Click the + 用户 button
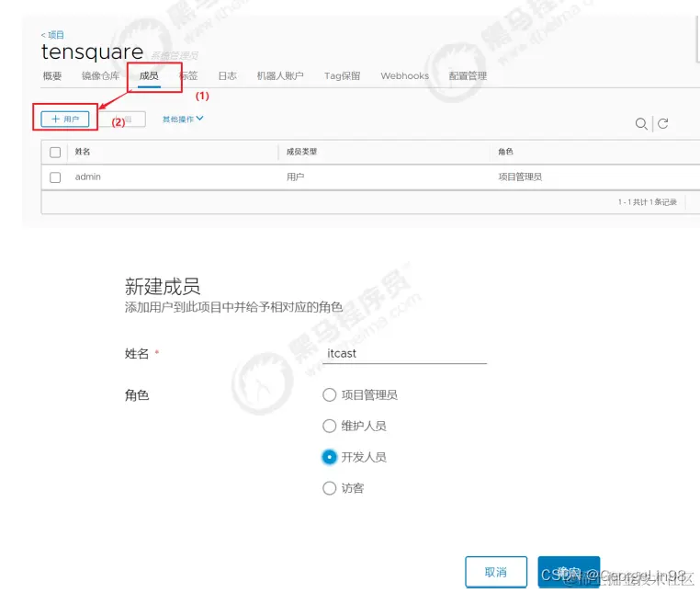This screenshot has width=700, height=593. pyautogui.click(x=65, y=119)
